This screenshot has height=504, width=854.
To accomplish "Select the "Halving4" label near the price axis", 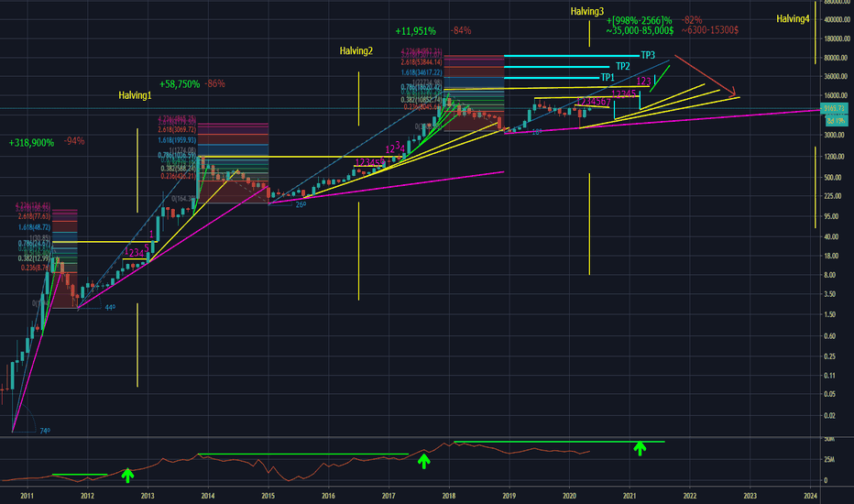I will 793,18.
